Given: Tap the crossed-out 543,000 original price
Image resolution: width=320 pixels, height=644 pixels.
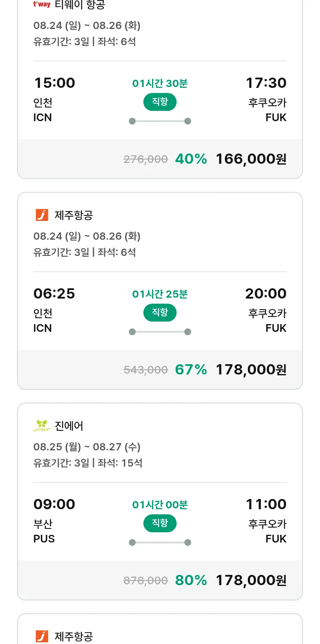Looking at the screenshot, I should pos(145,370).
